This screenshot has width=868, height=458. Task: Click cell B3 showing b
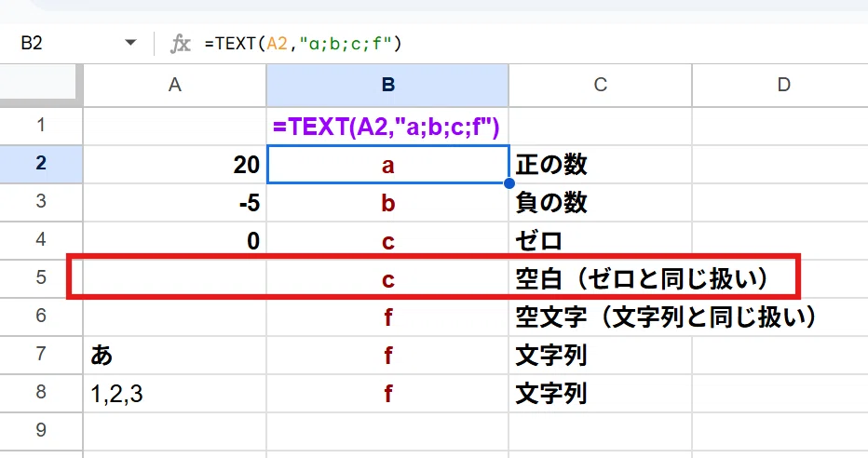click(x=387, y=202)
